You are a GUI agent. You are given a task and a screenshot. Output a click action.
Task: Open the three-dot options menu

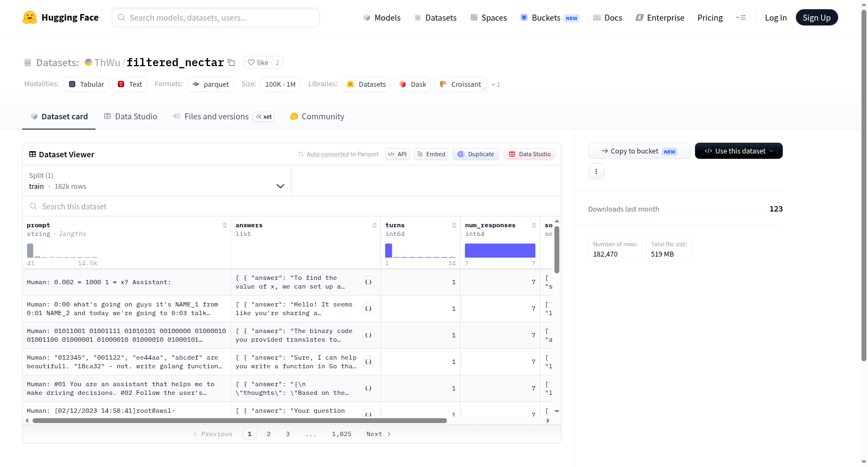[x=596, y=171]
